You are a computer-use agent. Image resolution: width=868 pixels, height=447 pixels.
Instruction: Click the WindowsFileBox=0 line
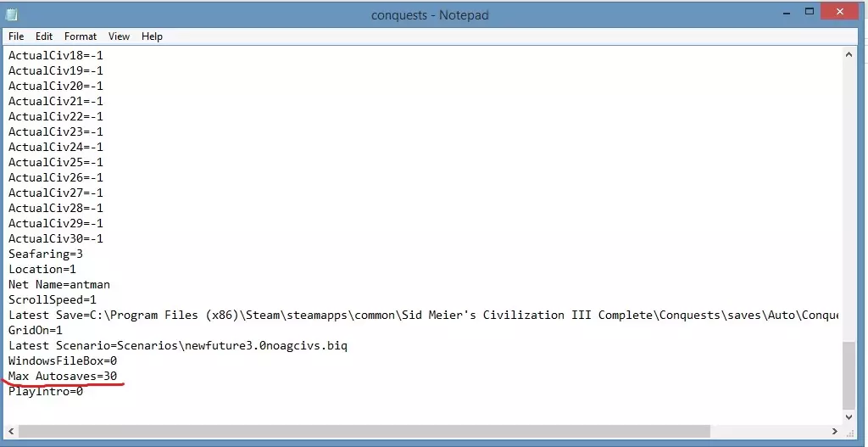point(63,361)
